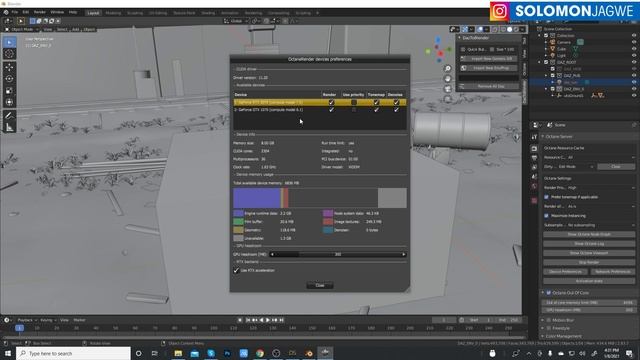
Task: Open Render Priority dropdown set to High
Action: point(602,188)
